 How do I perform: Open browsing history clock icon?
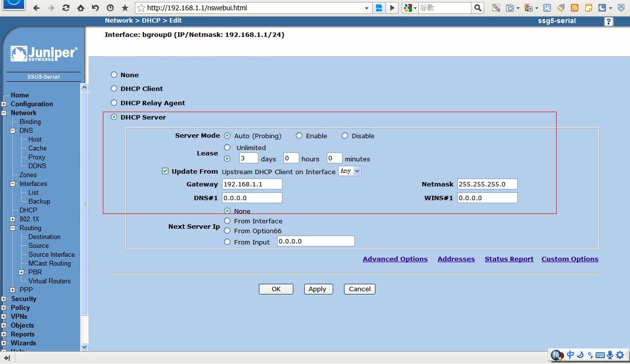pos(110,8)
